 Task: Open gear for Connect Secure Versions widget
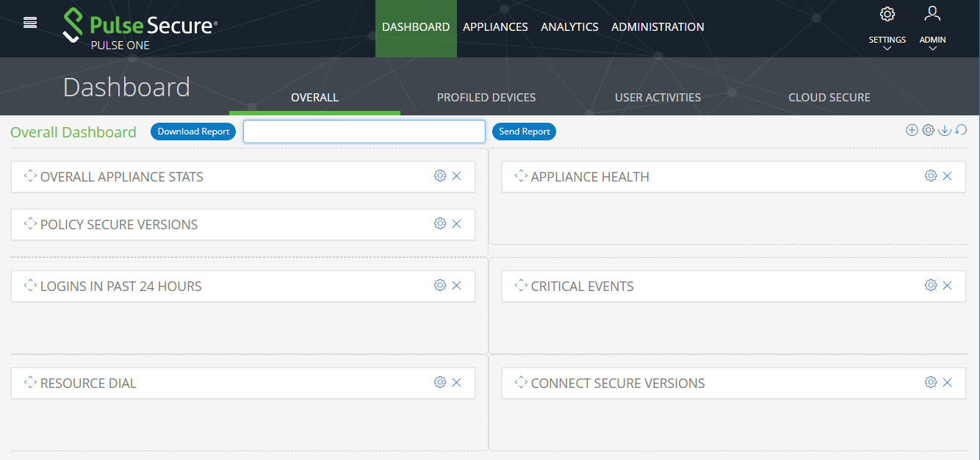(x=931, y=382)
